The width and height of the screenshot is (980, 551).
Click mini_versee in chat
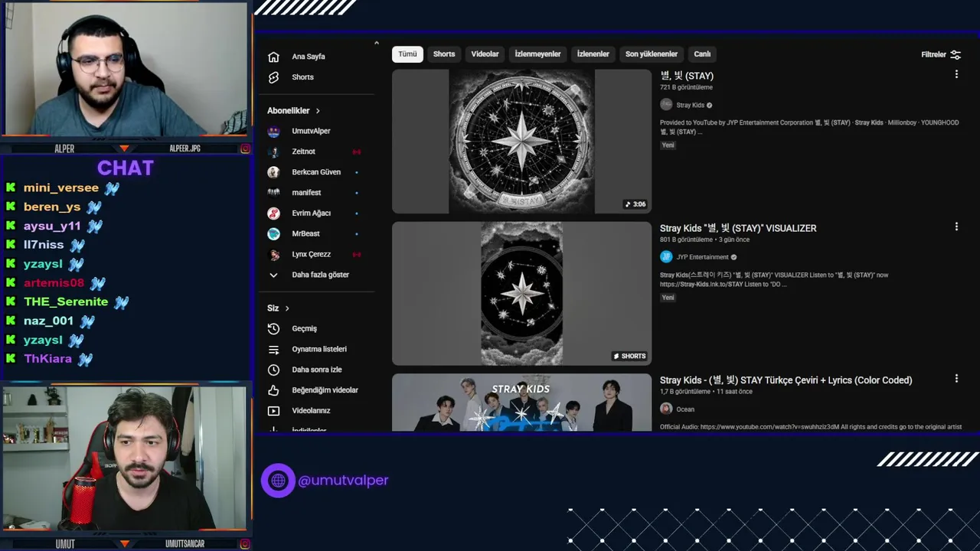click(x=61, y=188)
